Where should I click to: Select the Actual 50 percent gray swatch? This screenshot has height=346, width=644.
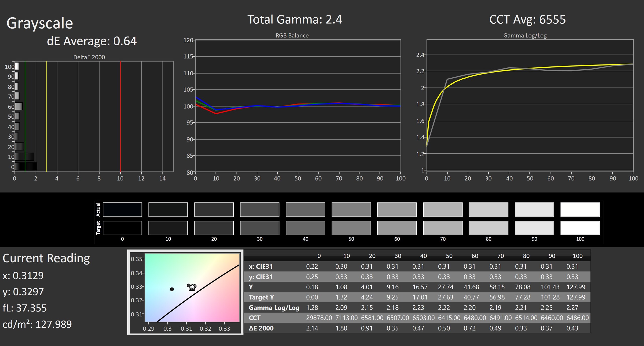(x=351, y=210)
